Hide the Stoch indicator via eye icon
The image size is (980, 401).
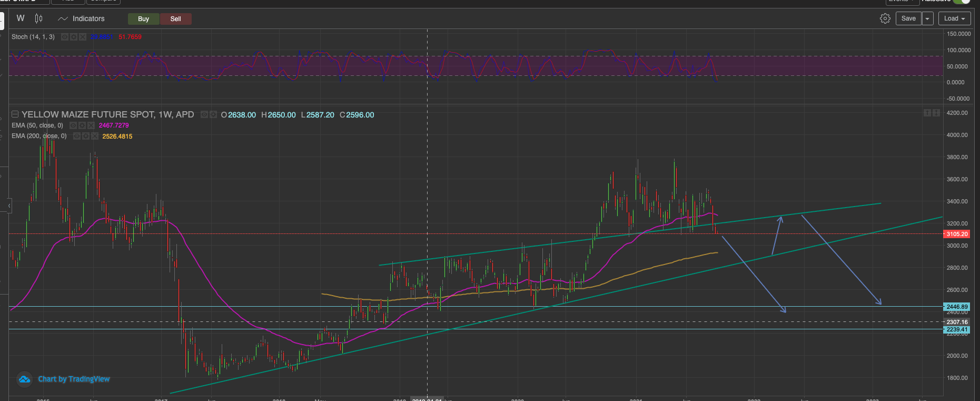[x=65, y=37]
